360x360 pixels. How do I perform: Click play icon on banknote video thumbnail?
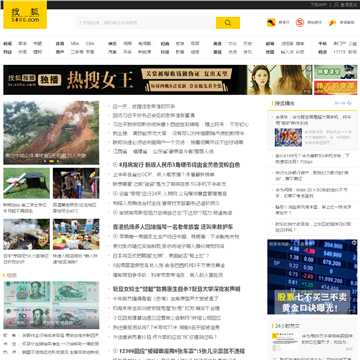pos(11,323)
